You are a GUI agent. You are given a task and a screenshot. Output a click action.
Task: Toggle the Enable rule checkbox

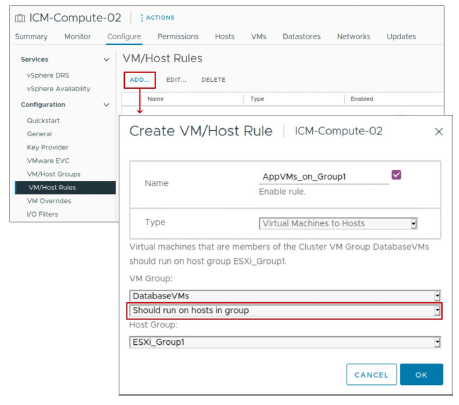396,175
